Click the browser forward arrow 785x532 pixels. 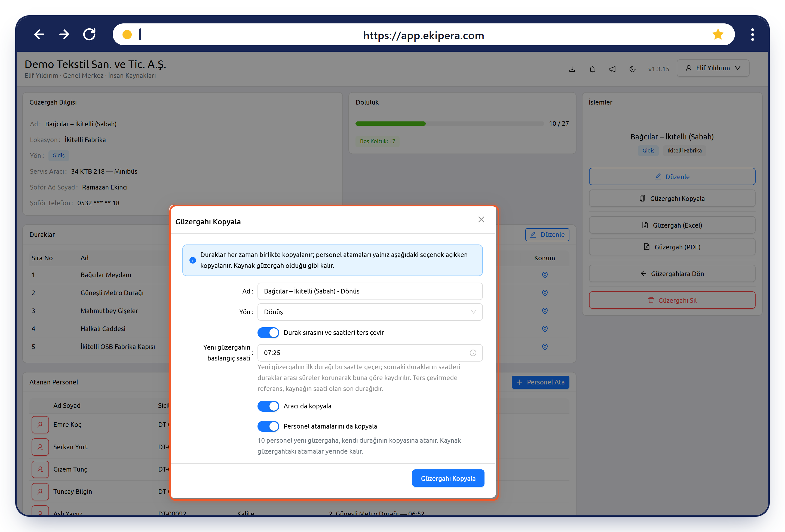pyautogui.click(x=64, y=35)
